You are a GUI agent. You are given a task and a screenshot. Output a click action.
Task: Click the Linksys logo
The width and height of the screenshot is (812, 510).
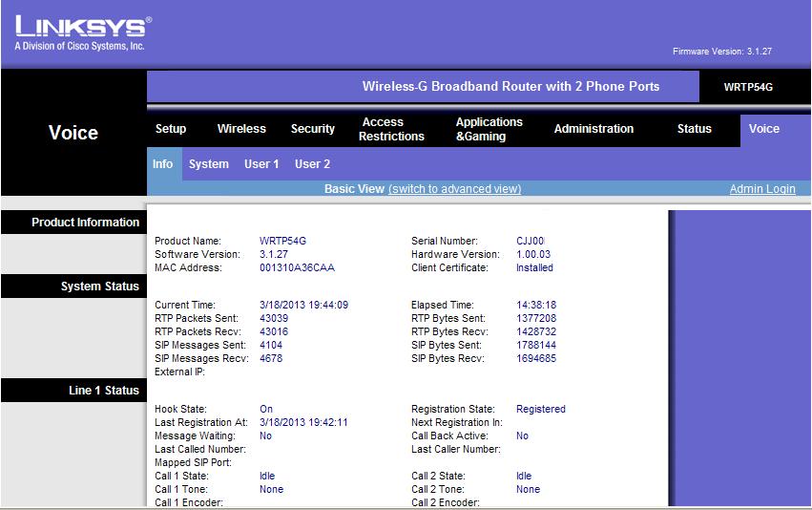point(83,33)
